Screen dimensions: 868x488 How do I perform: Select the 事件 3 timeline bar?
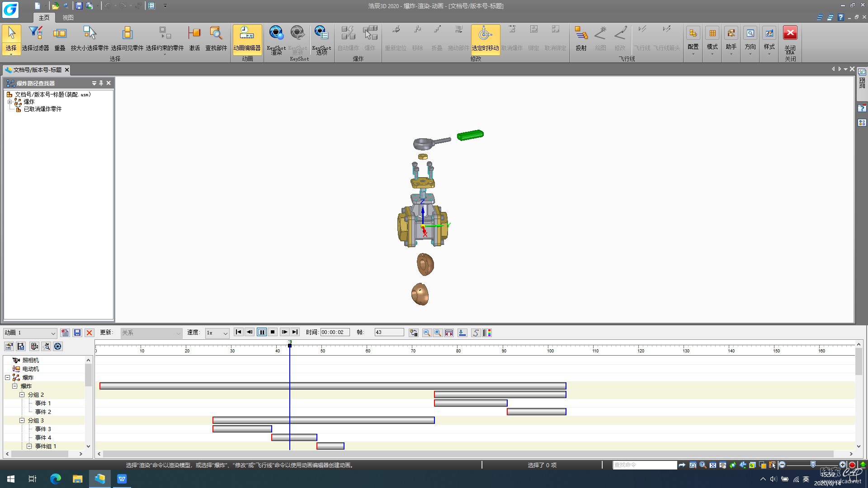pos(242,429)
